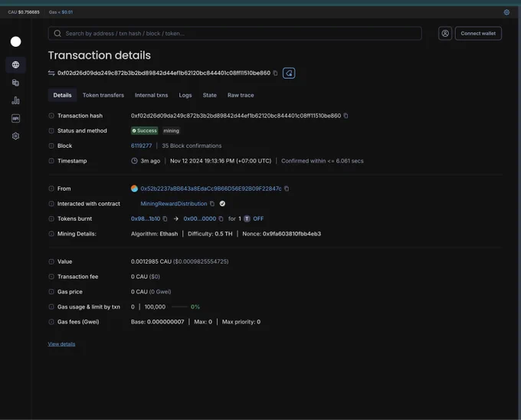Click the info icon beside From
This screenshot has width=521, height=420.
point(51,189)
